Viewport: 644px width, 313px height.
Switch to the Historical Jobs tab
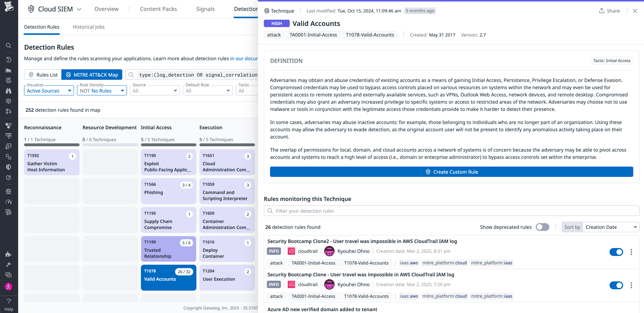tap(88, 27)
